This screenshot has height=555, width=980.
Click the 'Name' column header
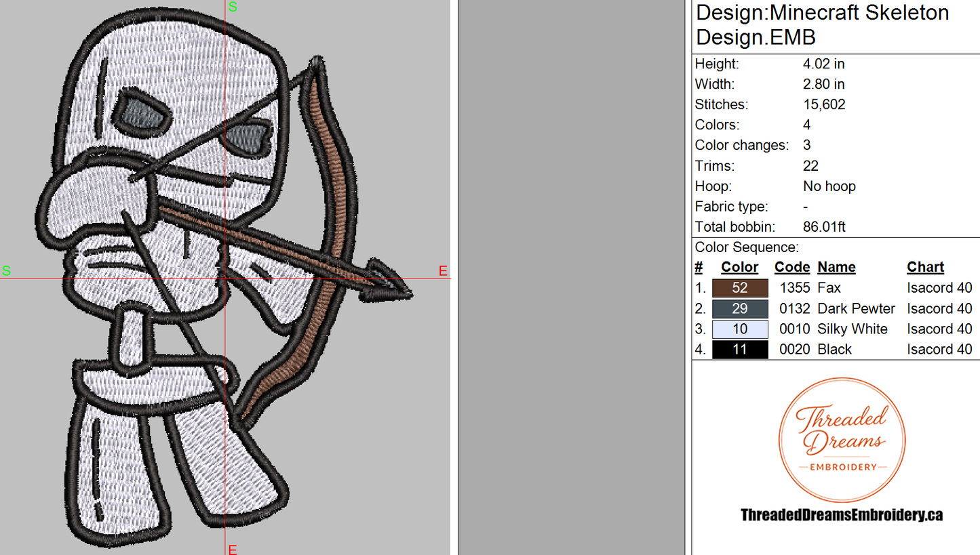[836, 267]
